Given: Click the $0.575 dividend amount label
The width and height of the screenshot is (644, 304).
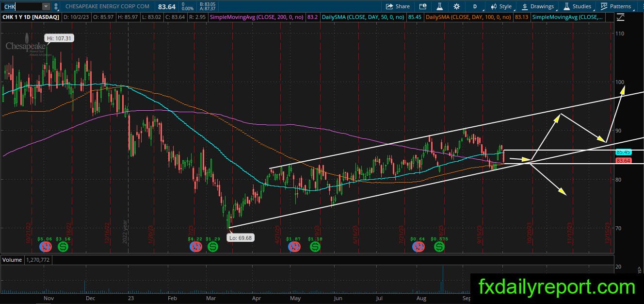Looking at the screenshot, I should [439, 239].
